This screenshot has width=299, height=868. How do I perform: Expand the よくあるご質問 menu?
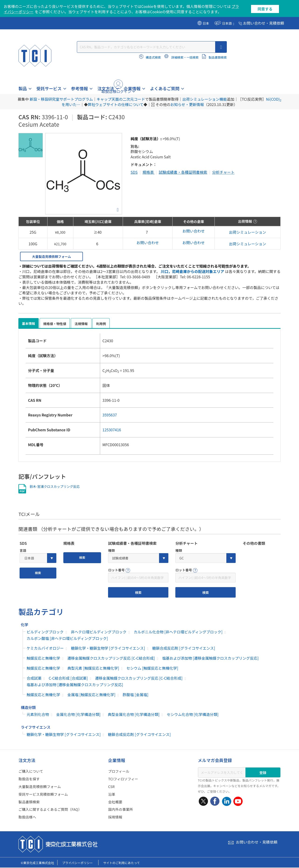(167, 89)
